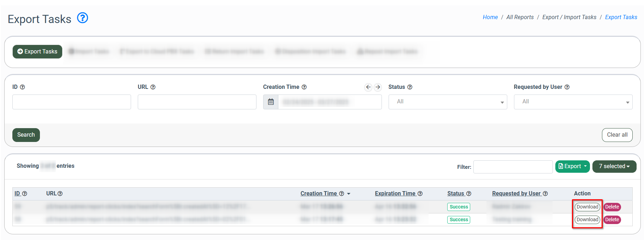Select the Export Tasks tab
This screenshot has height=240, width=644.
click(x=37, y=52)
